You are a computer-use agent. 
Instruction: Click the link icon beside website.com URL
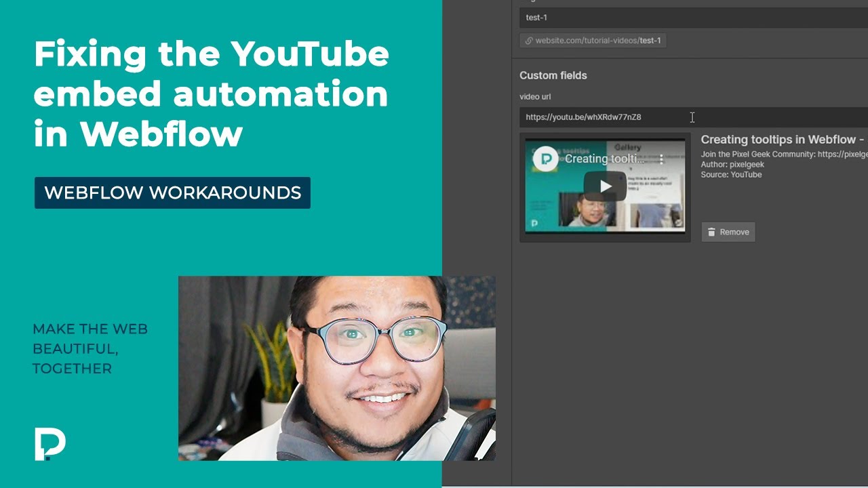pos(529,41)
